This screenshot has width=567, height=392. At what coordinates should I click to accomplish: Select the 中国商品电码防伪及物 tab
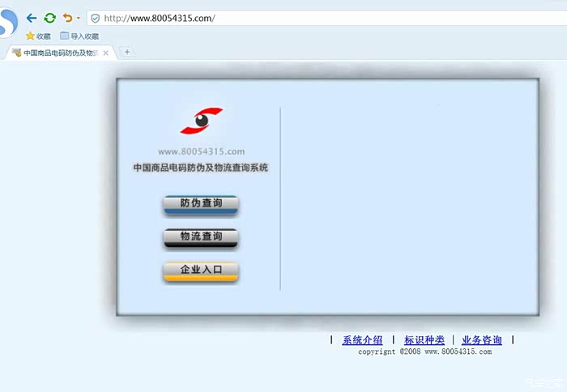[60, 53]
